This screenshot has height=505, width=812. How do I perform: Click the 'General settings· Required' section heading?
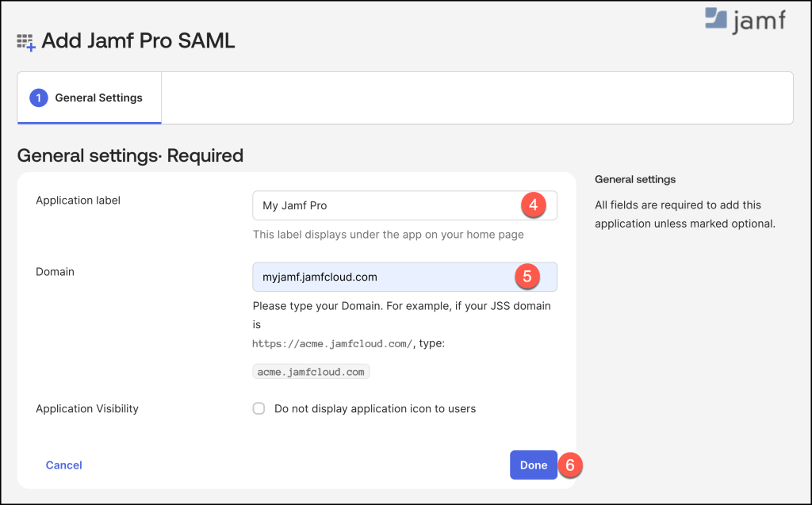point(130,155)
